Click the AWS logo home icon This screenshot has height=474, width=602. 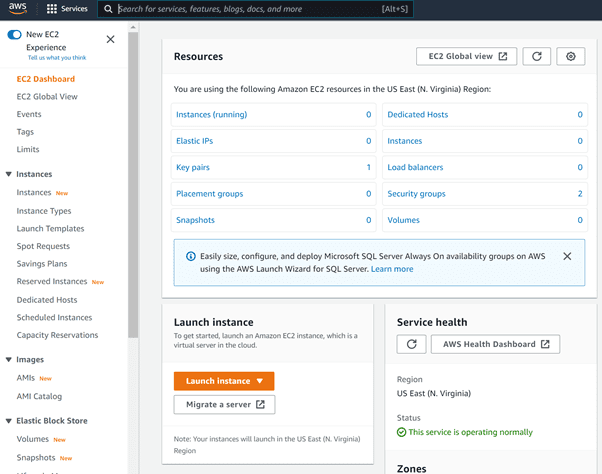[18, 8]
